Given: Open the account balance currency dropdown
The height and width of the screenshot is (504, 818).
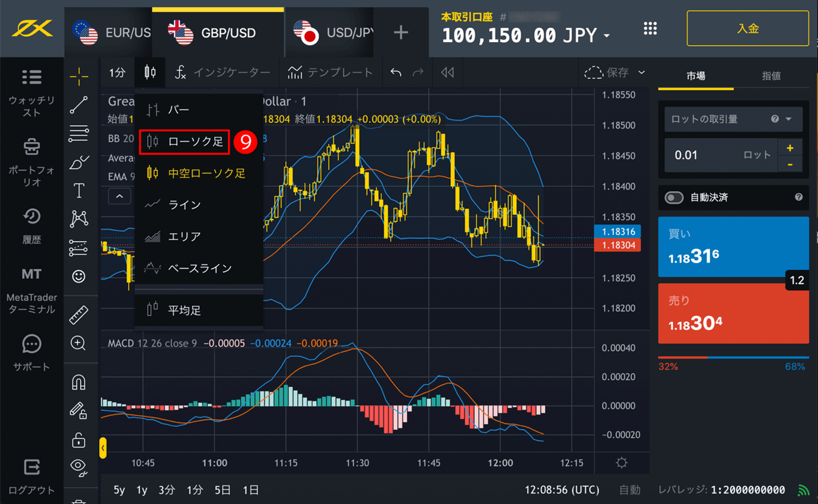Looking at the screenshot, I should point(606,37).
